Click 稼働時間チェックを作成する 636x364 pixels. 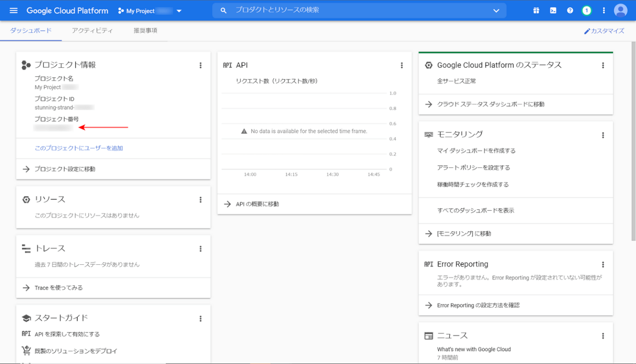(x=473, y=185)
